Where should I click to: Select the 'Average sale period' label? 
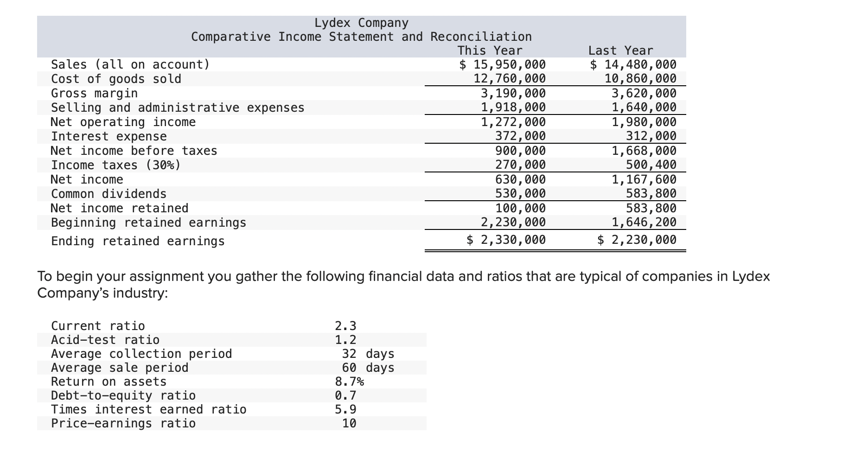point(120,368)
